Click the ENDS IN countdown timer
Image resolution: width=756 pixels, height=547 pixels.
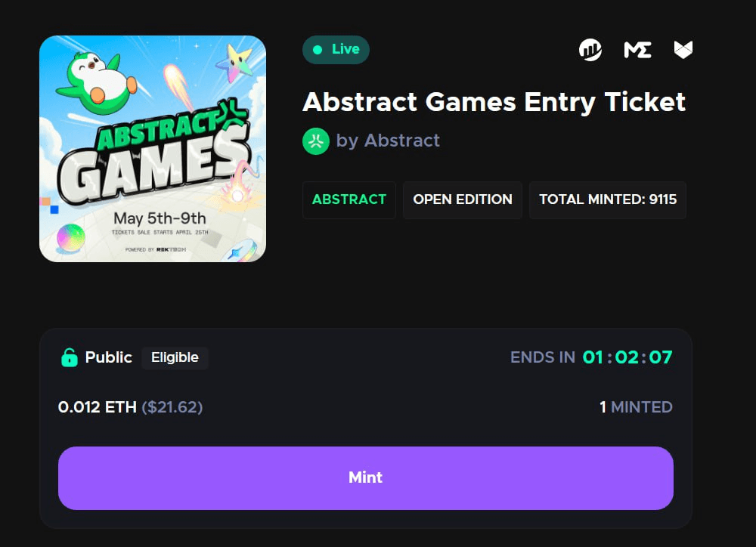pyautogui.click(x=591, y=357)
